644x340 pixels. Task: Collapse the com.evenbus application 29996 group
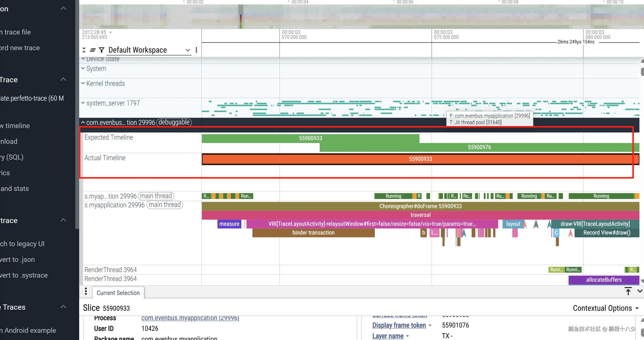pyautogui.click(x=83, y=122)
